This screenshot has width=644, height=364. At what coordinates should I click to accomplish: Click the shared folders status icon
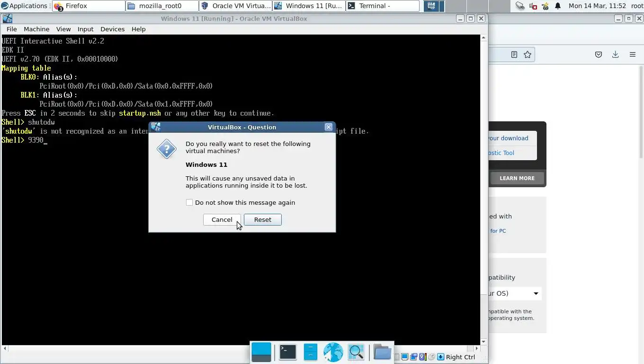[414, 357]
